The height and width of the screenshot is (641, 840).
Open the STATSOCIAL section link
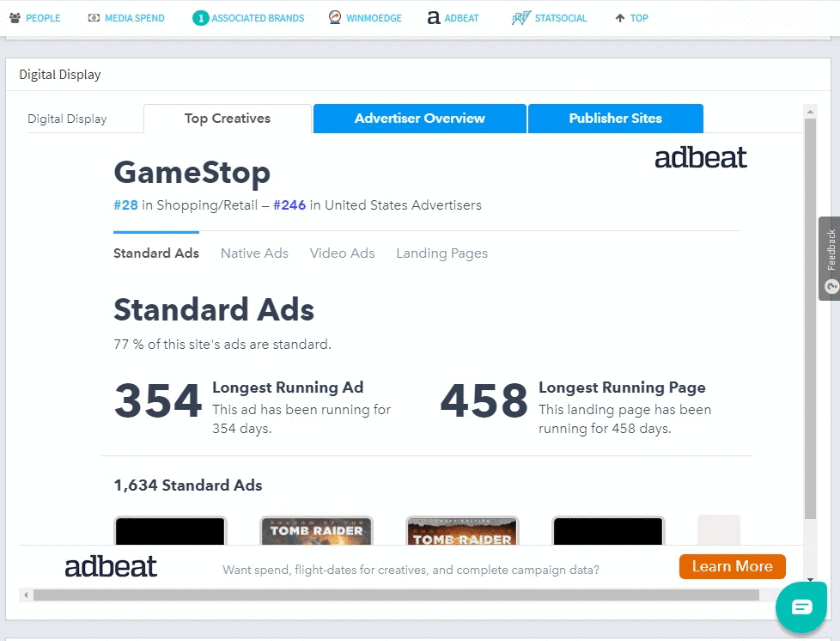561,18
